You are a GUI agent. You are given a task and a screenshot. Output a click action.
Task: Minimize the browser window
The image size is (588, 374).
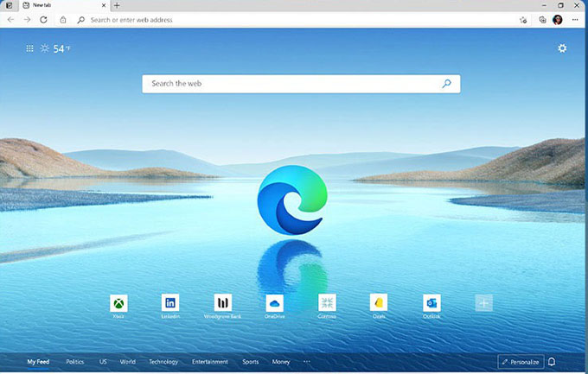click(x=544, y=5)
